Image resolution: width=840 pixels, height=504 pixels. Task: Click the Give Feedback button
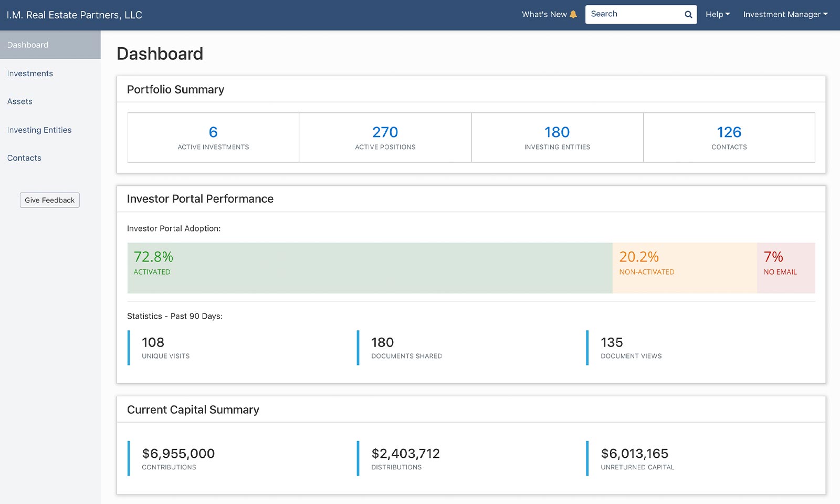coord(50,200)
